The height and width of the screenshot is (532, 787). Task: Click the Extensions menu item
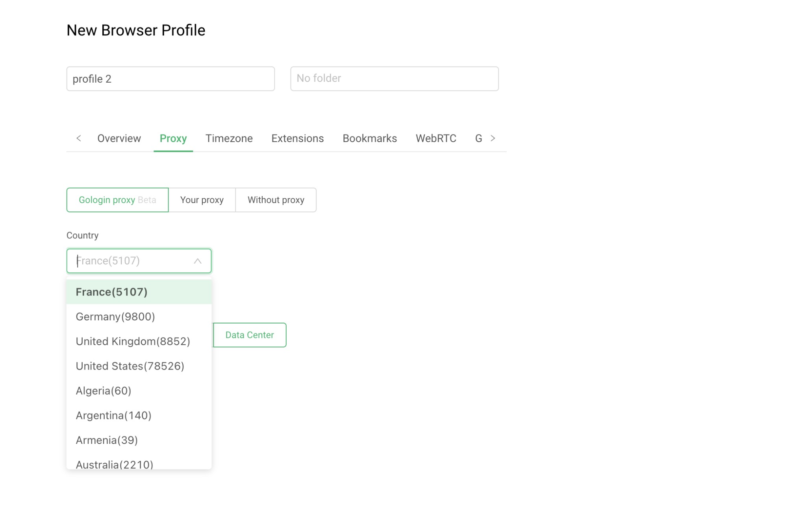click(298, 139)
